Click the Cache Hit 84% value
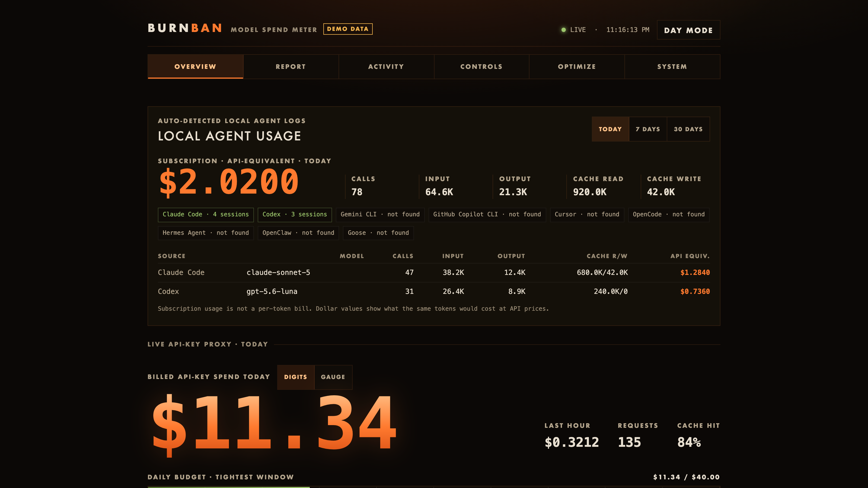The height and width of the screenshot is (488, 868). coord(689,442)
